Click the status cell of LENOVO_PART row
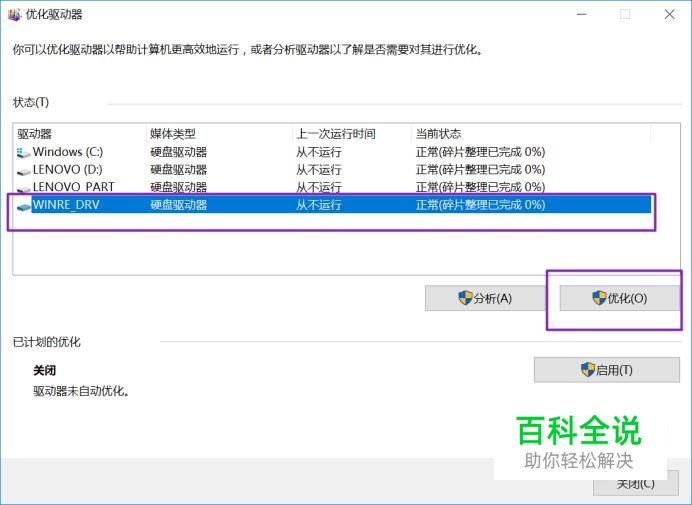 tap(480, 187)
